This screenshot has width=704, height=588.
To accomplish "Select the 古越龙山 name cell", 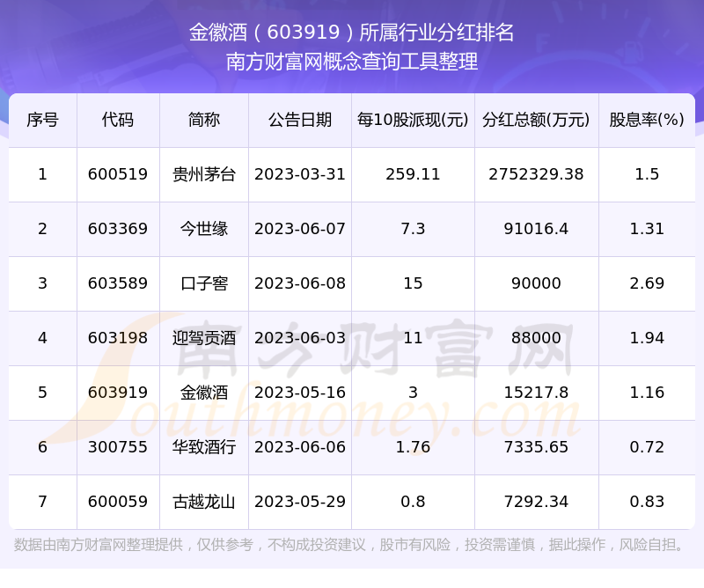I will [204, 502].
